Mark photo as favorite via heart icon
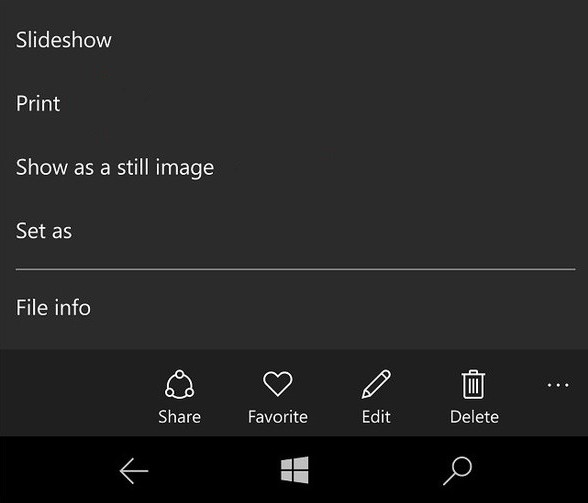588x503 pixels. (278, 384)
